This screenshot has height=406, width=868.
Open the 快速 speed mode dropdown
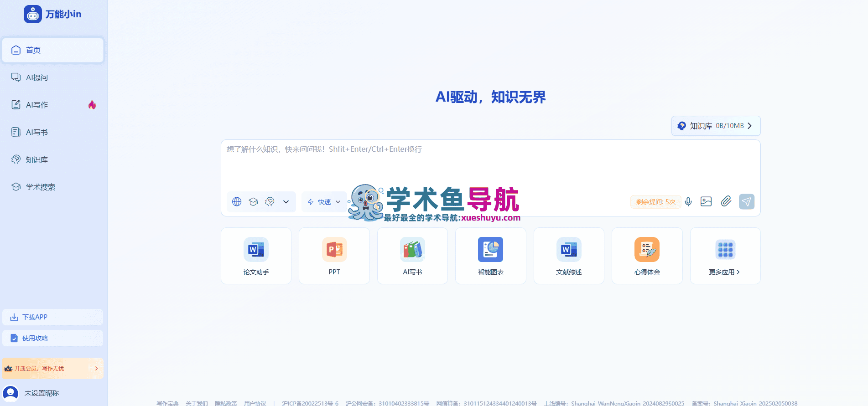pyautogui.click(x=324, y=202)
